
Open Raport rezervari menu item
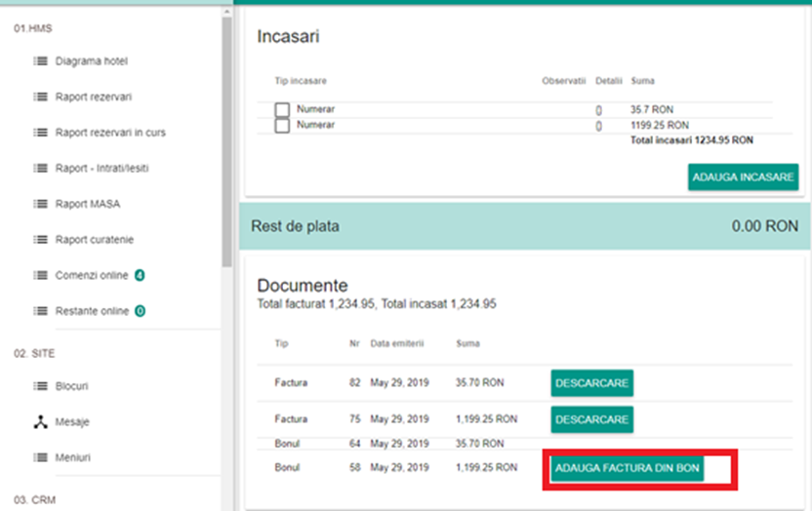(94, 97)
